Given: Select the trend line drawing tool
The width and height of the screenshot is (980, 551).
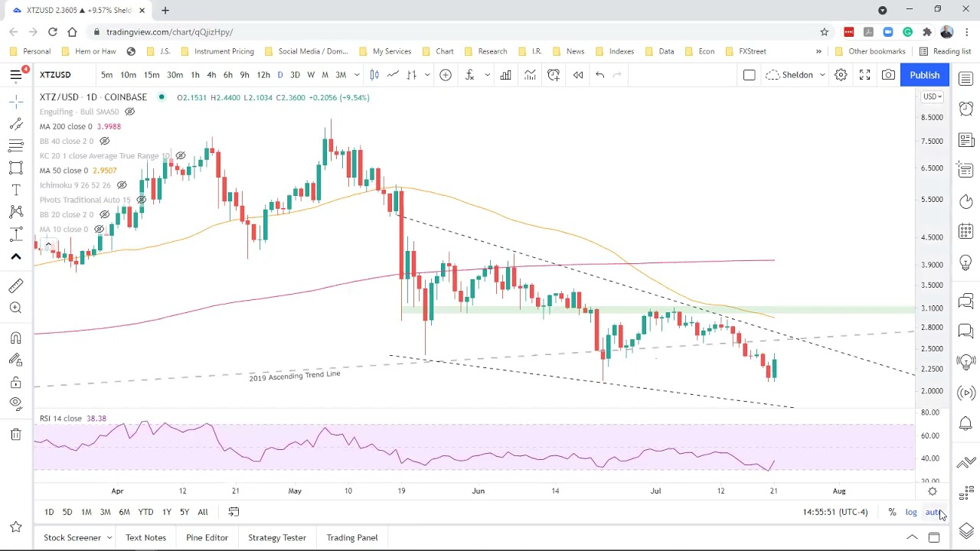Looking at the screenshot, I should point(16,124).
